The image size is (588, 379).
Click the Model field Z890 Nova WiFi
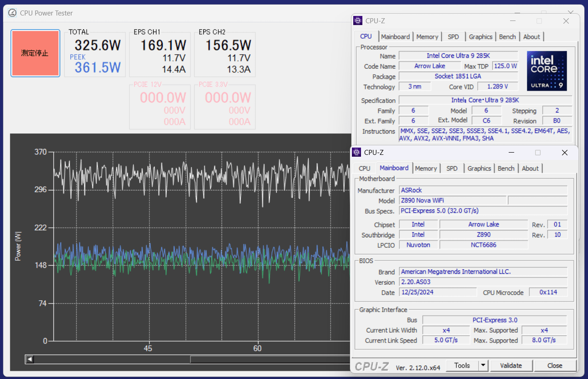453,200
